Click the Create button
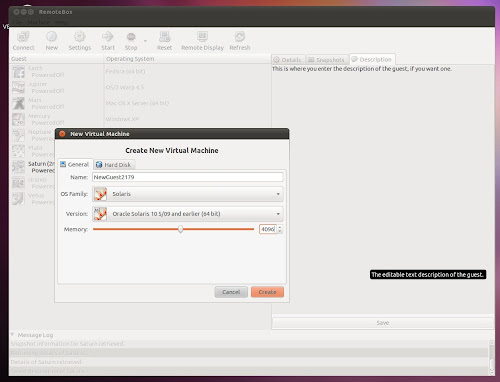 [x=267, y=292]
